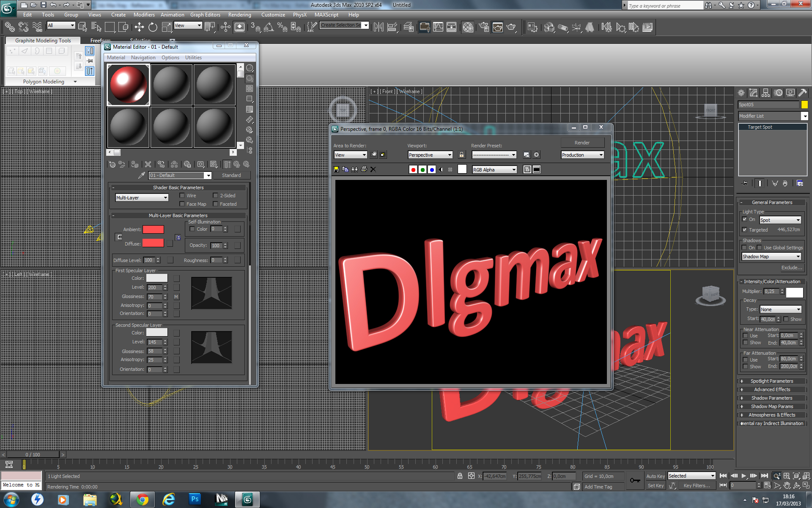Open the Shadow Map type dropdown

[771, 257]
